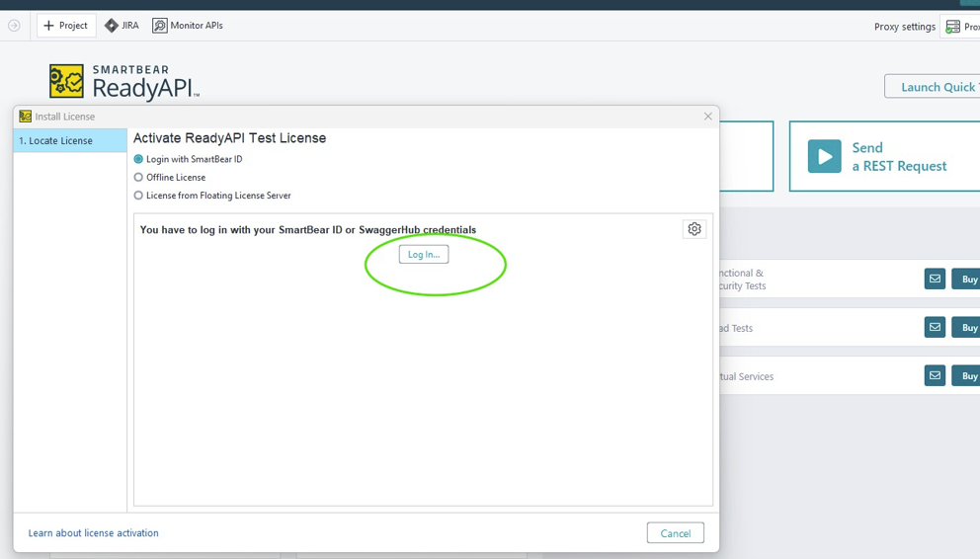Click Buy for Virtual Services row
Screen dimensions: 980x559
(966, 375)
